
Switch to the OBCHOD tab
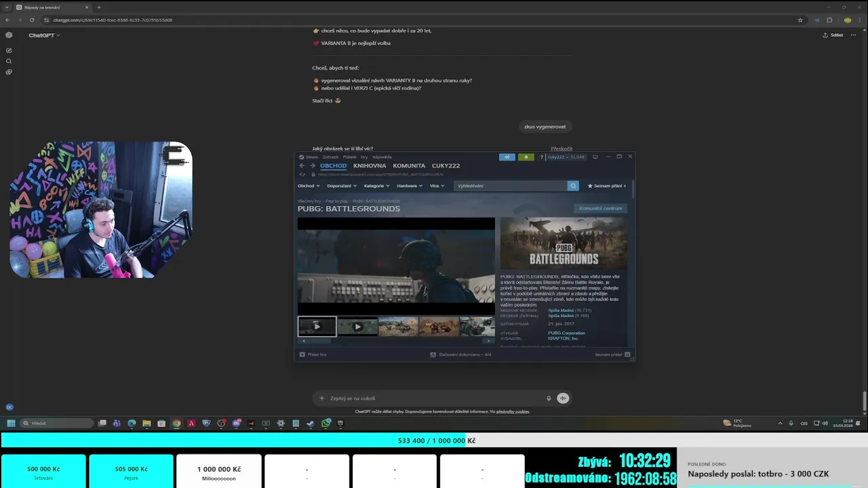334,165
